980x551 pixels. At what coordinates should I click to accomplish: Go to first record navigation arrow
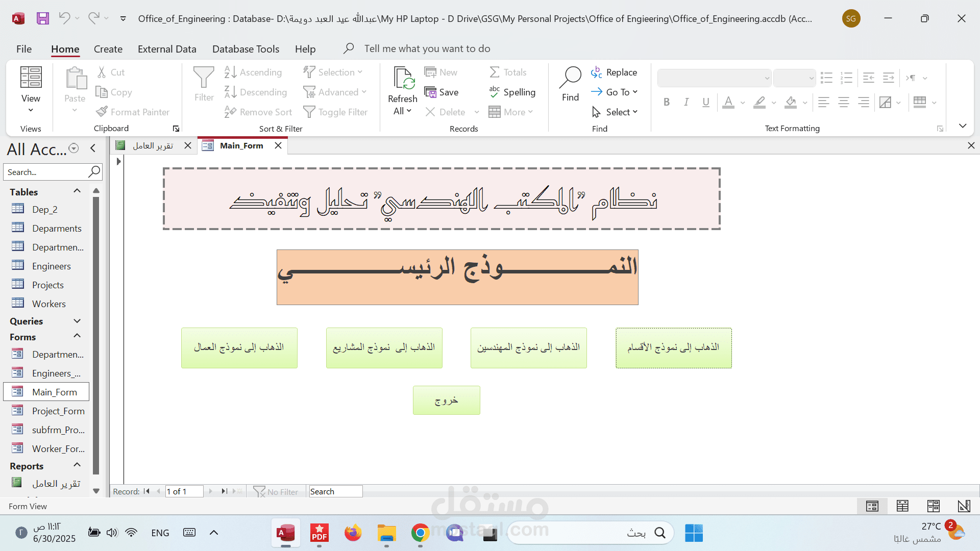pos(147,491)
